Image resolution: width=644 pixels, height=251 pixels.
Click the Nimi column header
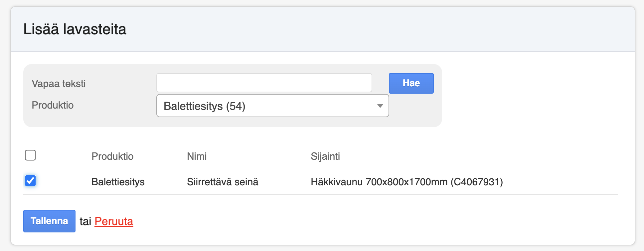coord(197,156)
